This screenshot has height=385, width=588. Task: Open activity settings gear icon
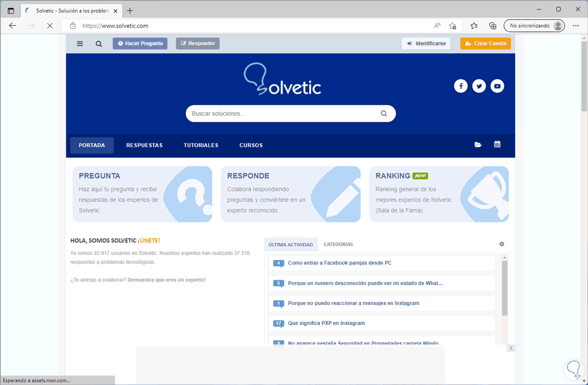502,244
